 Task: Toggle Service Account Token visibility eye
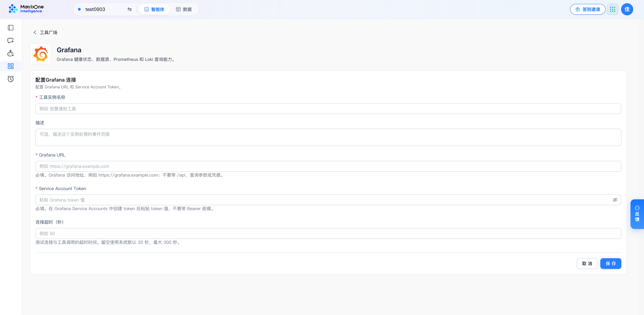click(615, 200)
